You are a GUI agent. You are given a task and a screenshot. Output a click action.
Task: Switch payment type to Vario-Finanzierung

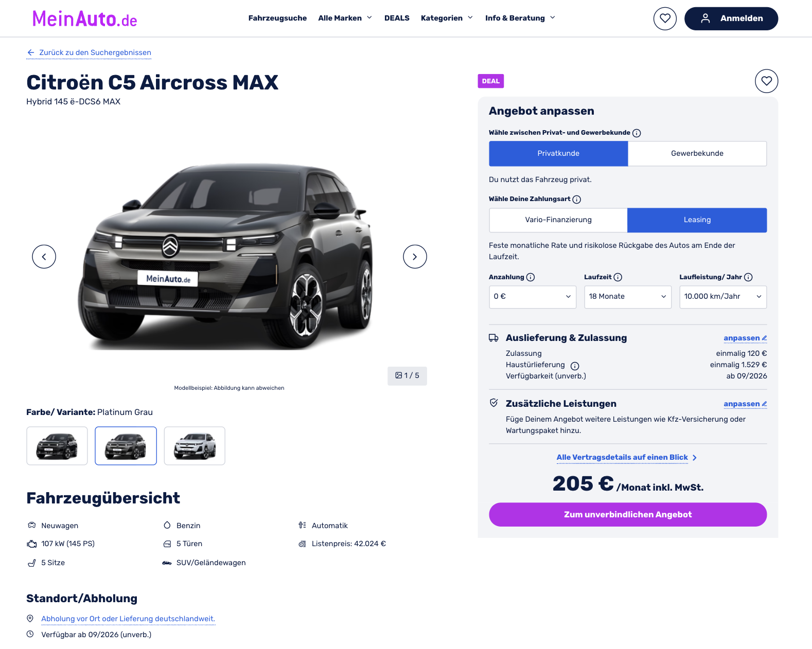pos(558,220)
